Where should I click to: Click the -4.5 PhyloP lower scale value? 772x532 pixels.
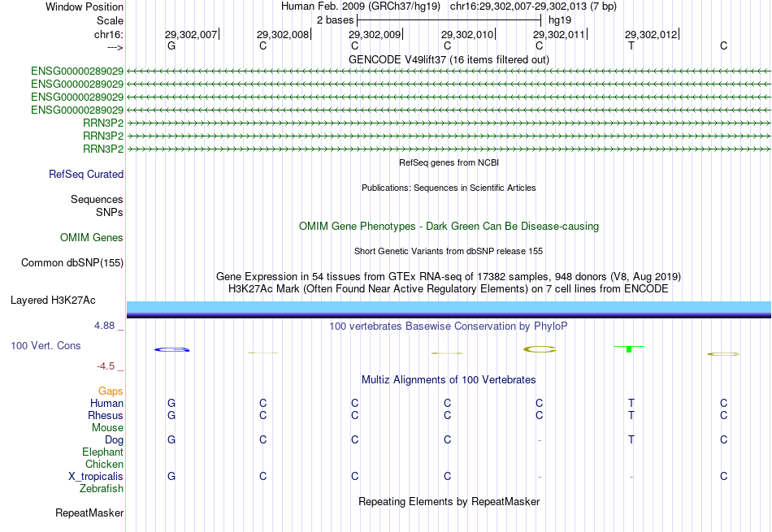106,365
